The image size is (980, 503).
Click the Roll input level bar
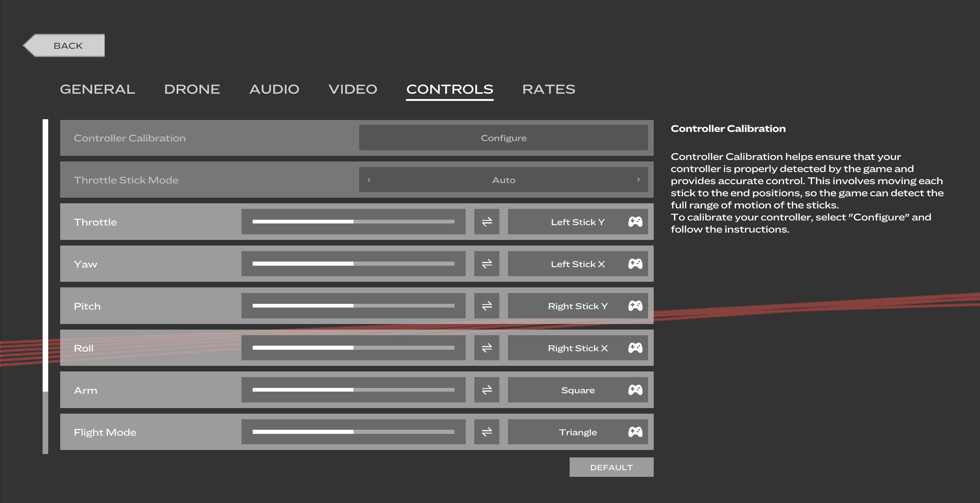[354, 348]
